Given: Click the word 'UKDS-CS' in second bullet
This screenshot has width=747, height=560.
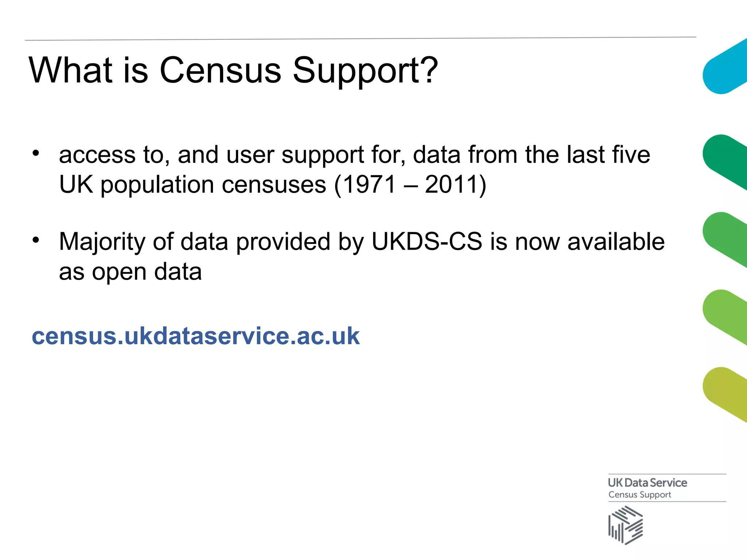Looking at the screenshot, I should tap(427, 241).
